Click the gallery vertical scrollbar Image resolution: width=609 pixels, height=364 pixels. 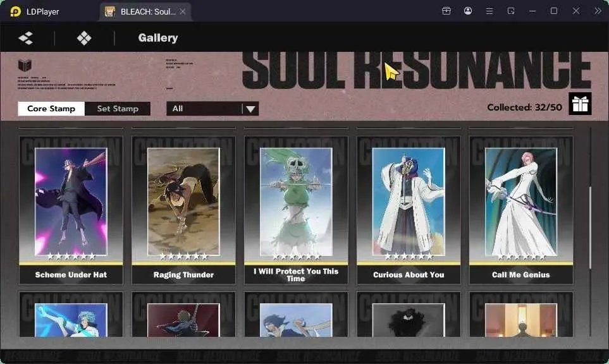[591, 227]
